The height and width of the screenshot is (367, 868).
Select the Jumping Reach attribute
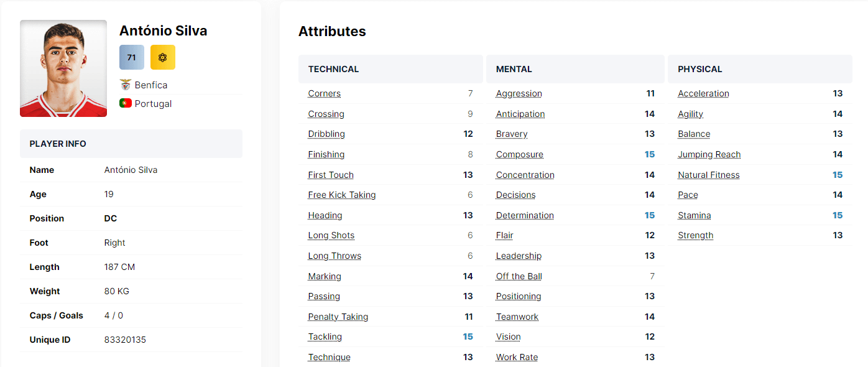[x=709, y=154]
